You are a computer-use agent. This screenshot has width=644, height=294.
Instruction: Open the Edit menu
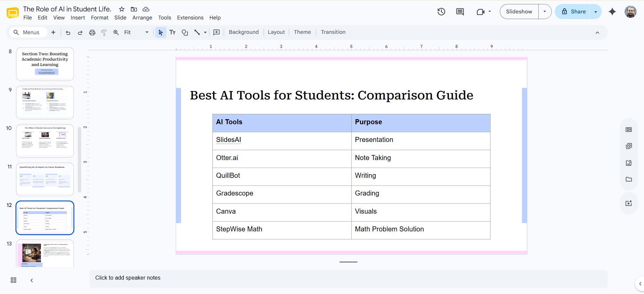[x=43, y=18]
